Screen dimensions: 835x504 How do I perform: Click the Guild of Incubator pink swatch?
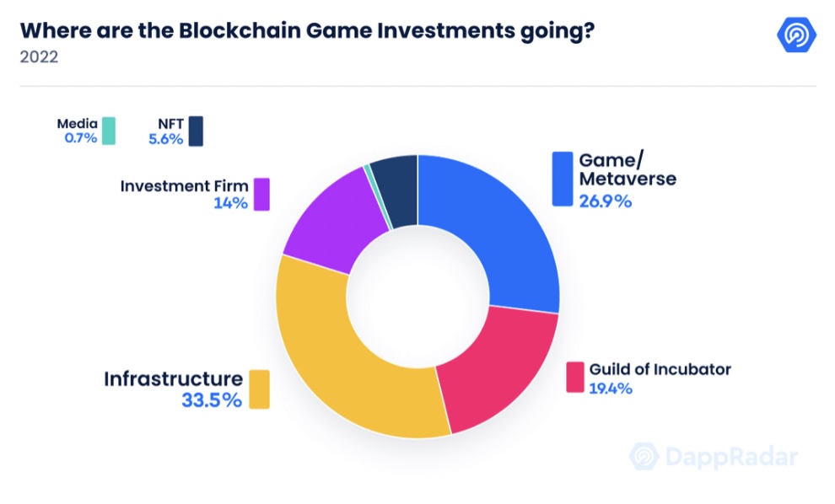(x=575, y=377)
